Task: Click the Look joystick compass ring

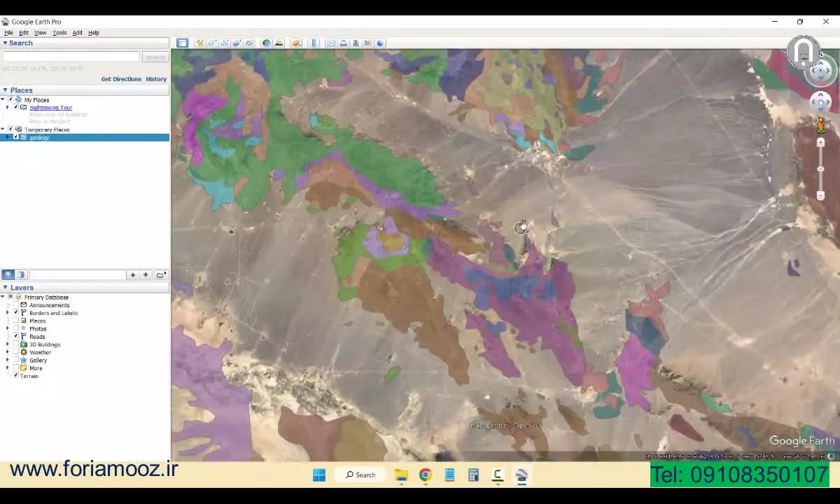Action: click(x=820, y=70)
